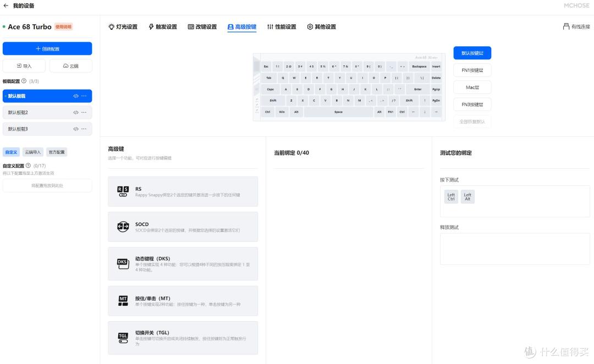Click the 有线连接 connection indicator
This screenshot has height=364, width=594.
click(x=576, y=26)
